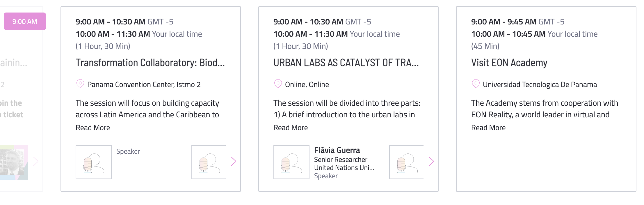Select the 9:00 AM time slot badge
This screenshot has width=644, height=205.
pyautogui.click(x=25, y=21)
